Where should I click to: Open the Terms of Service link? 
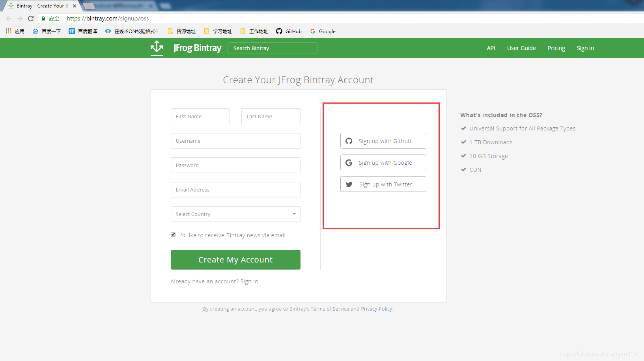pos(330,309)
